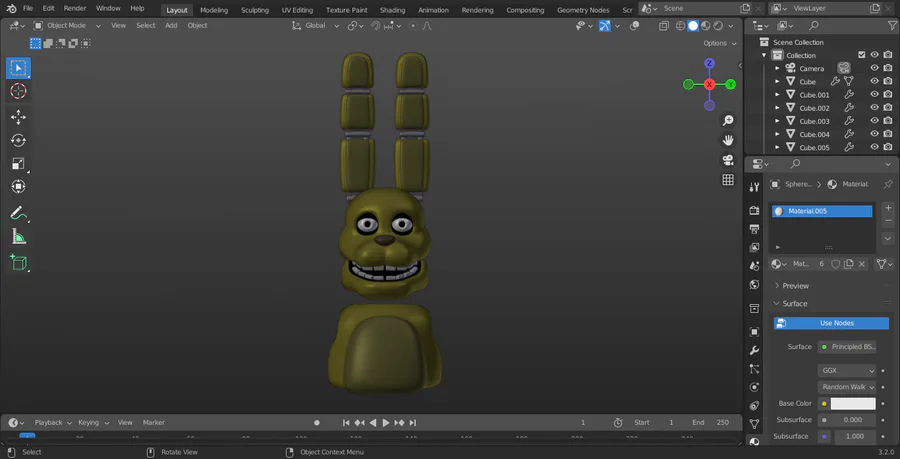Select the Measure tool
This screenshot has width=900, height=459.
tap(18, 236)
